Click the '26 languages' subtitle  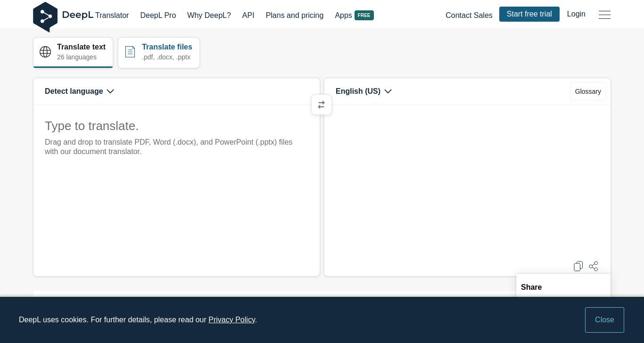77,57
